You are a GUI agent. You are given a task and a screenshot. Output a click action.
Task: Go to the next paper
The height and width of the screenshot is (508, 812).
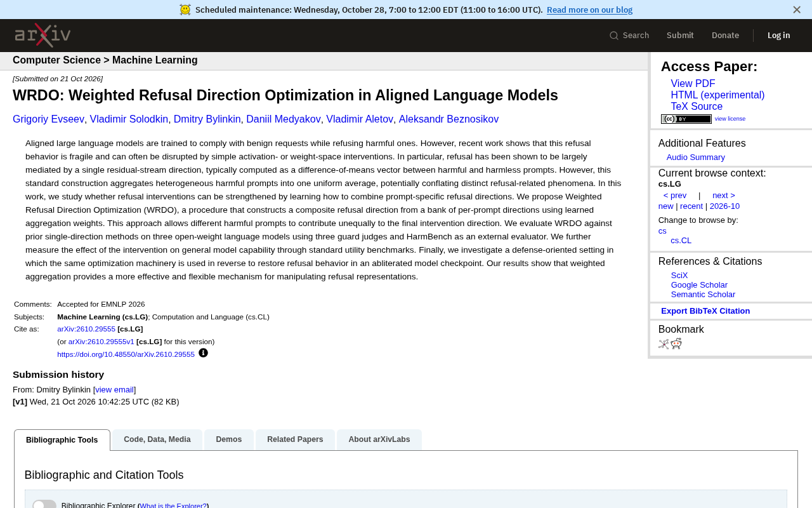pos(724,196)
